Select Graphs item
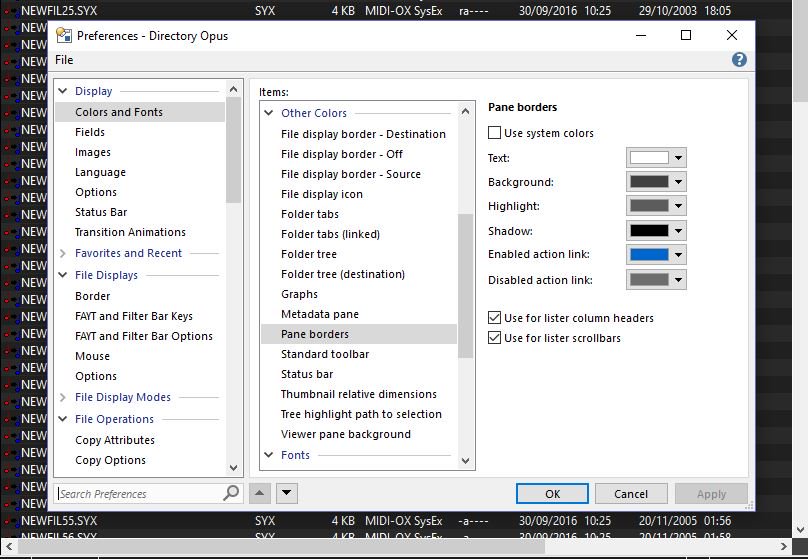This screenshot has height=559, width=808. pyautogui.click(x=299, y=294)
